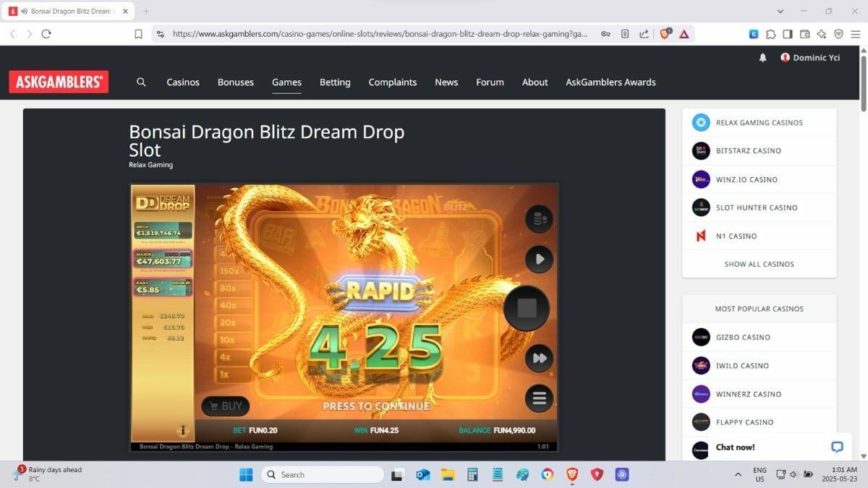Open the About menu
This screenshot has width=868, height=488.
point(535,82)
